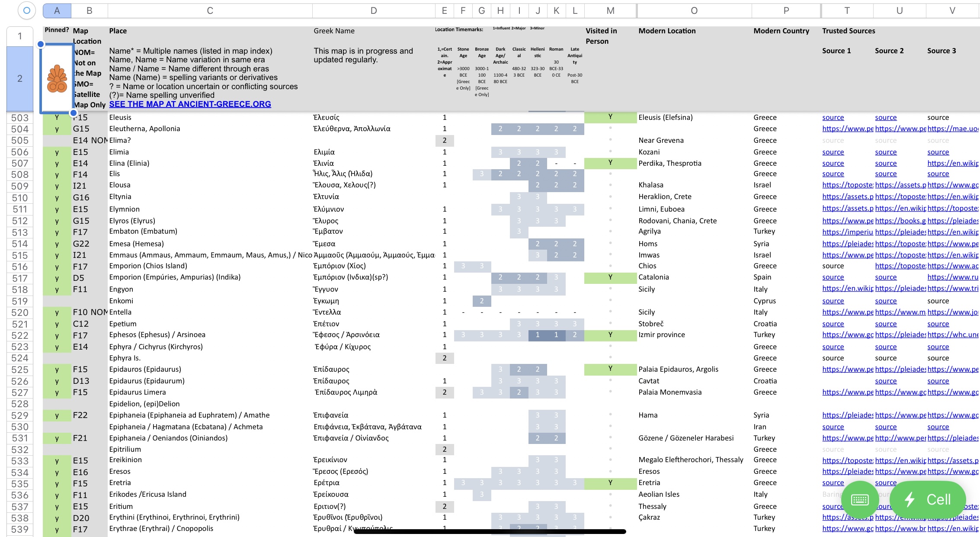980x537 pixels.
Task: Tap the bottom-right blue selection handle
Action: 73,113
